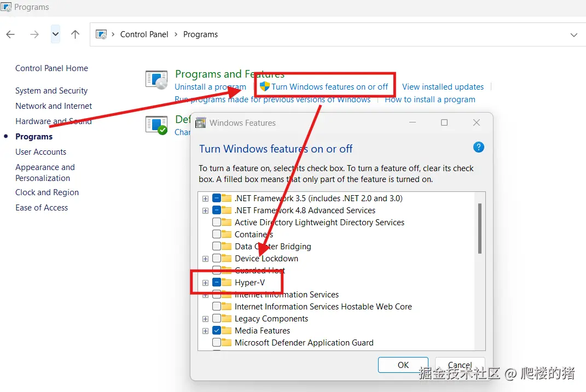
Task: Click the Default Programs icon
Action: [x=156, y=125]
